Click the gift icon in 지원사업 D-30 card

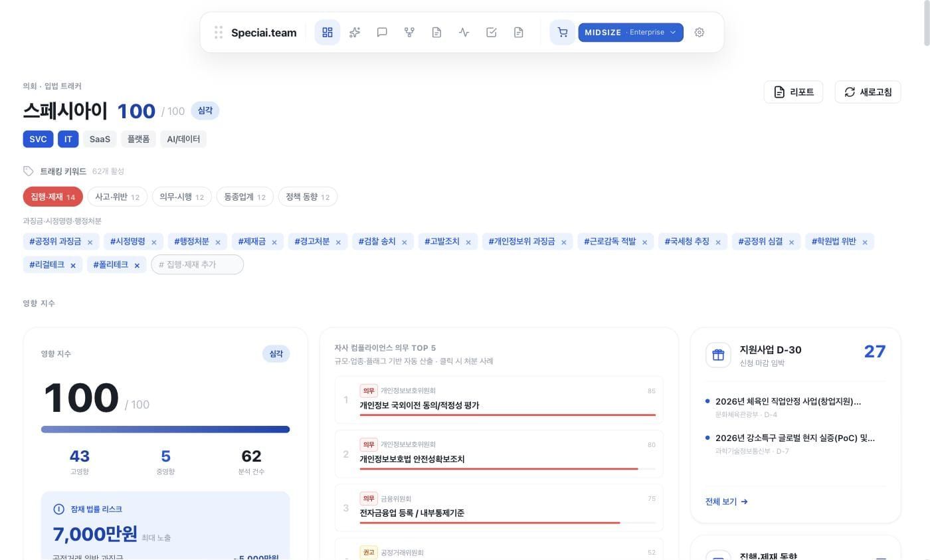[x=718, y=355]
